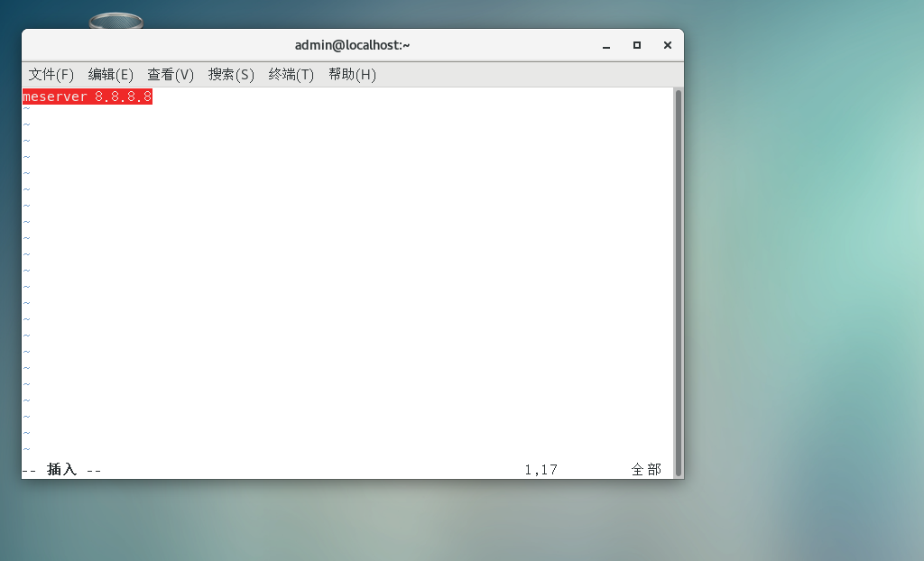Open the 终端(T) menu

291,75
